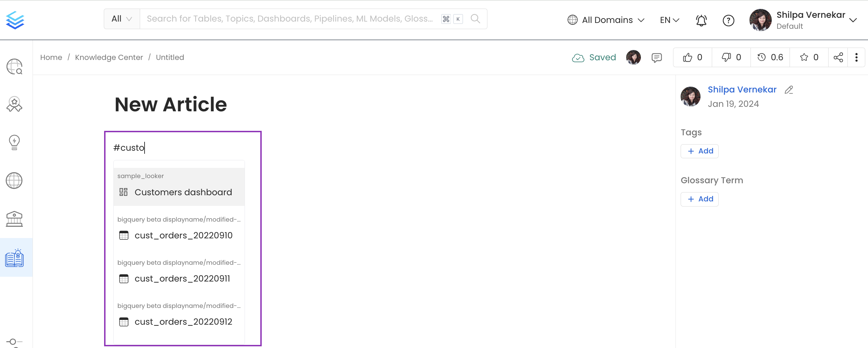Select the cust_orders_20220910 suggestion

point(179,230)
